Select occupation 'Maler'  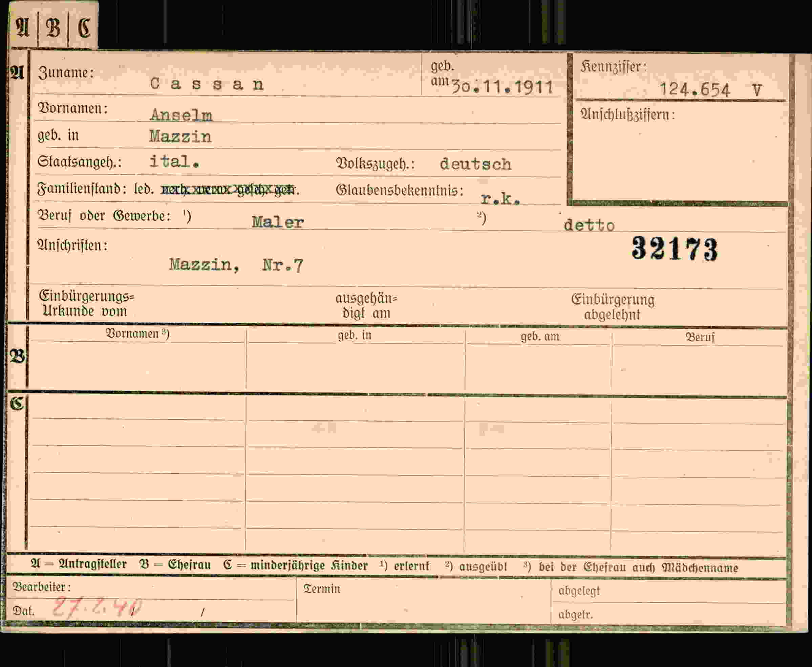(277, 222)
